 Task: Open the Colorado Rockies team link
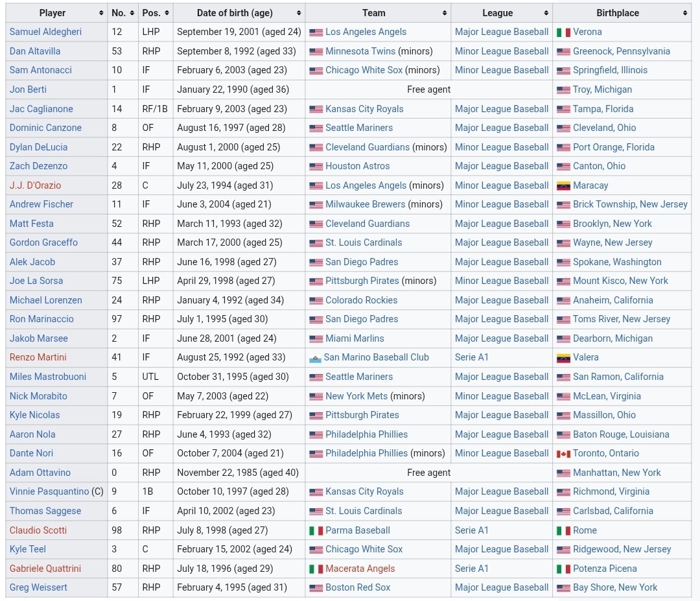pyautogui.click(x=361, y=300)
